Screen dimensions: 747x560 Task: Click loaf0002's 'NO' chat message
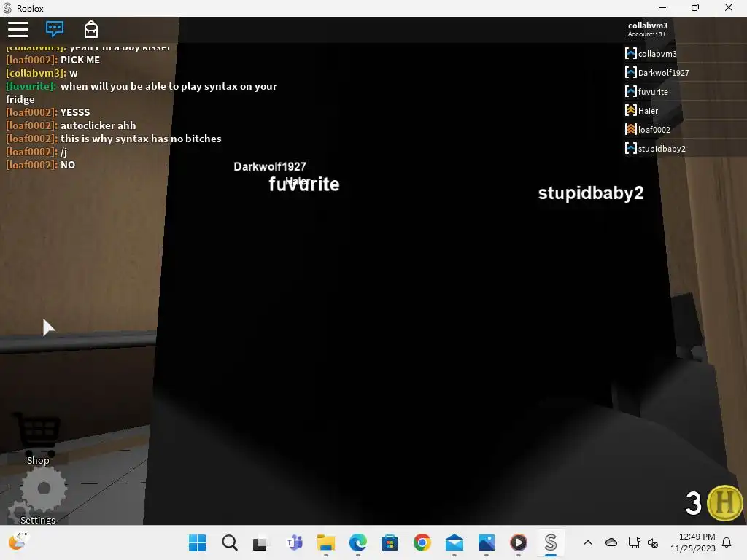(68, 166)
